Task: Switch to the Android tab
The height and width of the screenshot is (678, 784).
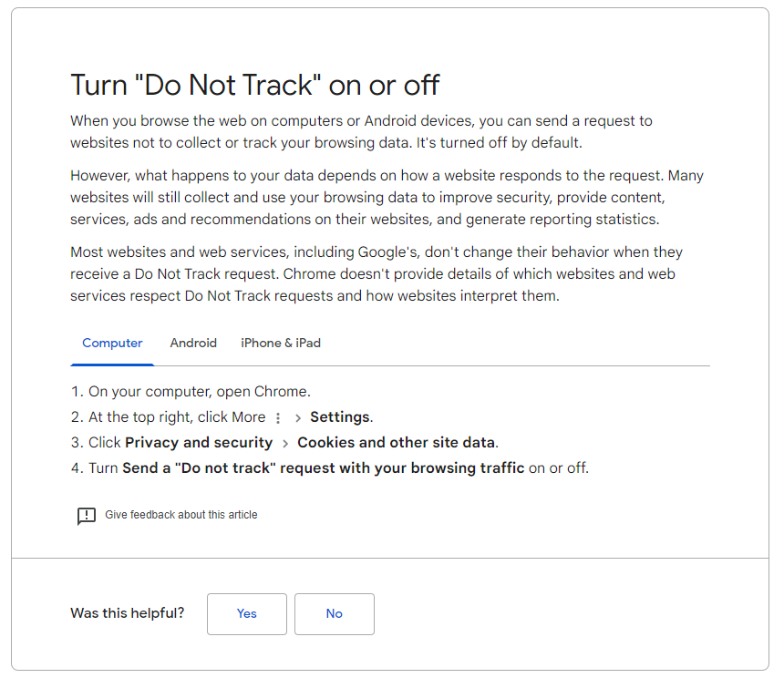Action: (193, 344)
